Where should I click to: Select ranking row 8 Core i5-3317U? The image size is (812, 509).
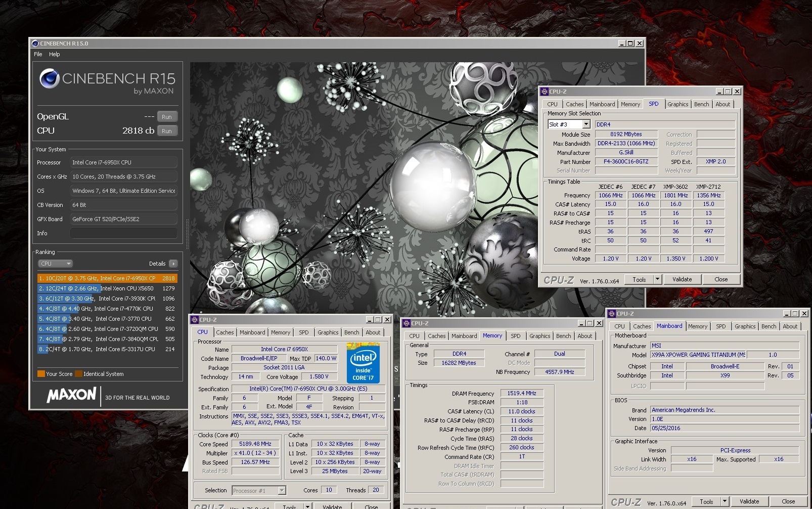pyautogui.click(x=107, y=349)
